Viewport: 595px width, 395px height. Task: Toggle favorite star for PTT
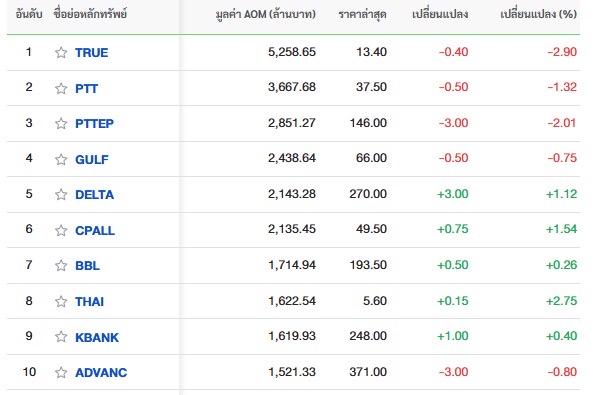pos(61,88)
